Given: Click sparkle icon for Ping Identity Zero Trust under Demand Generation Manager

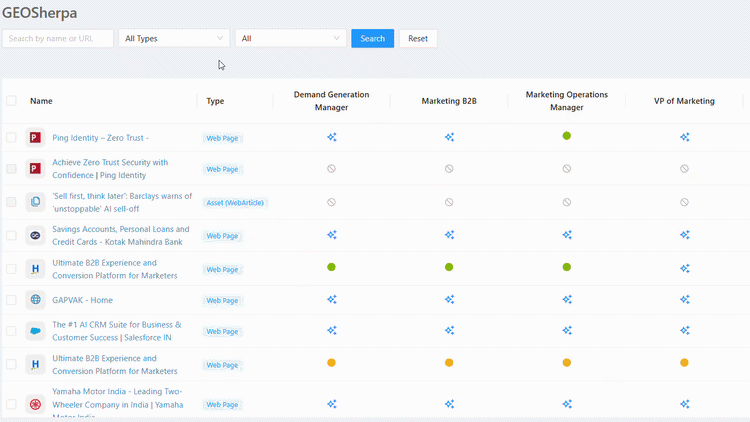Looking at the screenshot, I should [x=331, y=137].
